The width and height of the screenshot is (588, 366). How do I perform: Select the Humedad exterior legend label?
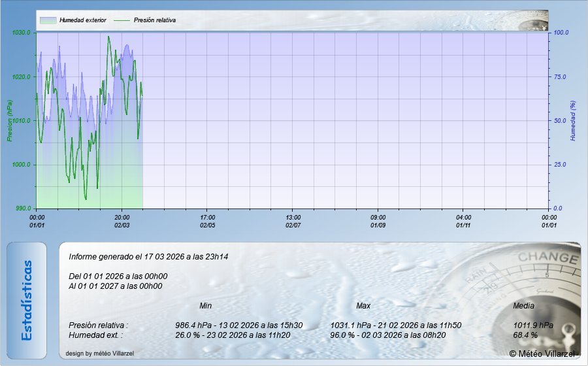[x=82, y=20]
